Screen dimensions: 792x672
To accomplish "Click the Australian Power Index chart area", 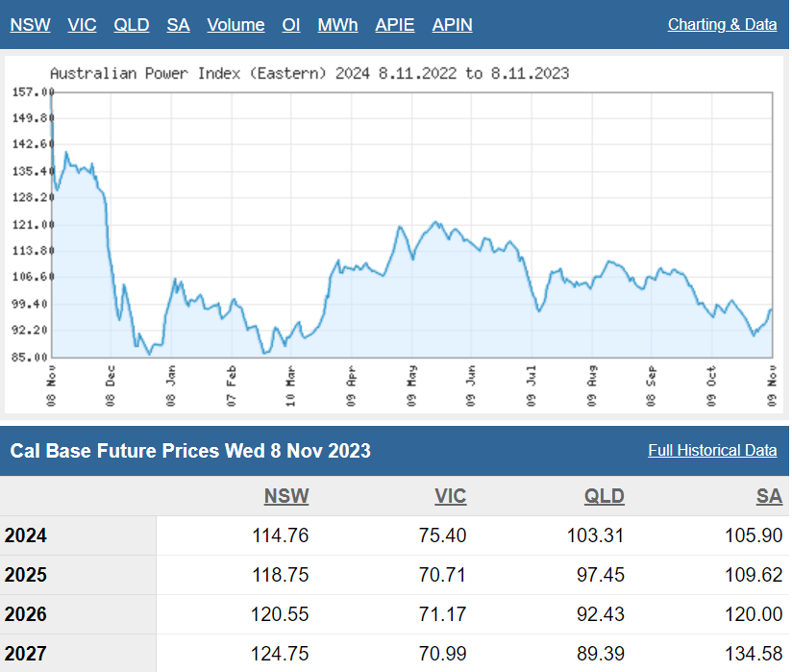I will point(411,224).
